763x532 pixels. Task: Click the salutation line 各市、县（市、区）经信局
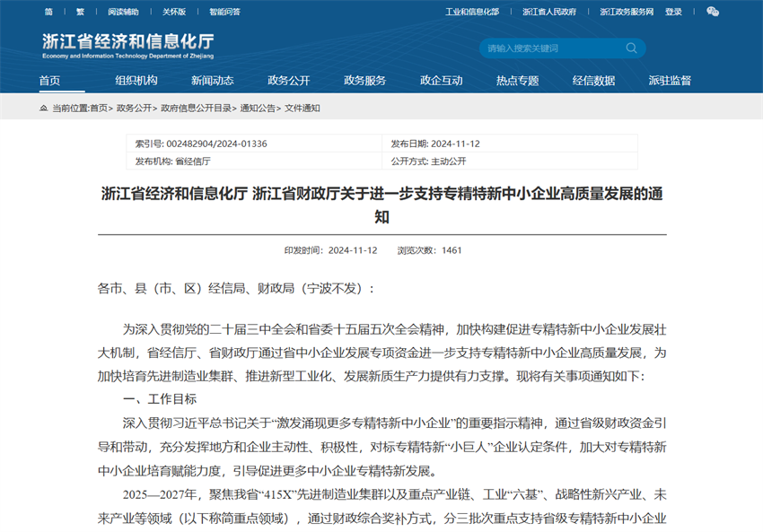236,288
